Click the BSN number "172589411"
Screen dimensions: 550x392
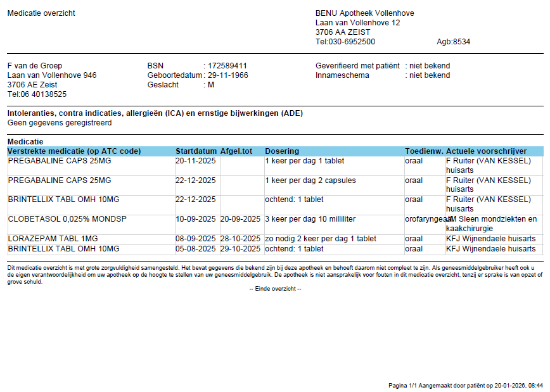pos(227,66)
